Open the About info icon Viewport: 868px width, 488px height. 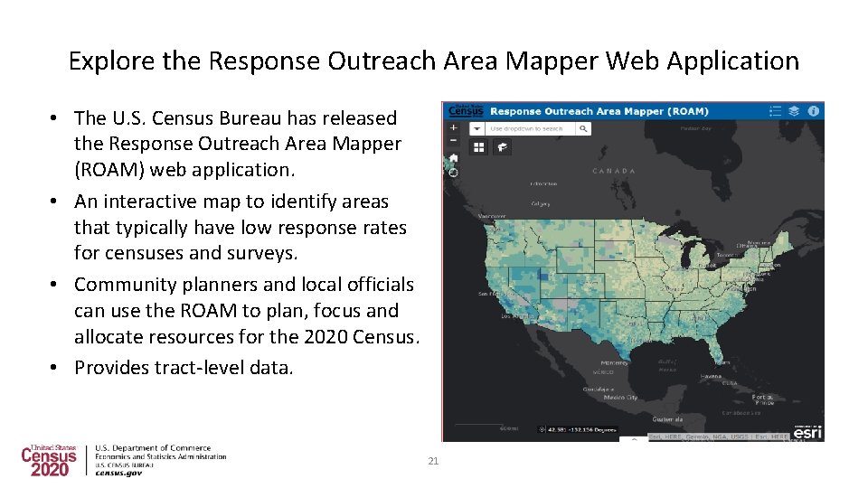click(x=813, y=111)
